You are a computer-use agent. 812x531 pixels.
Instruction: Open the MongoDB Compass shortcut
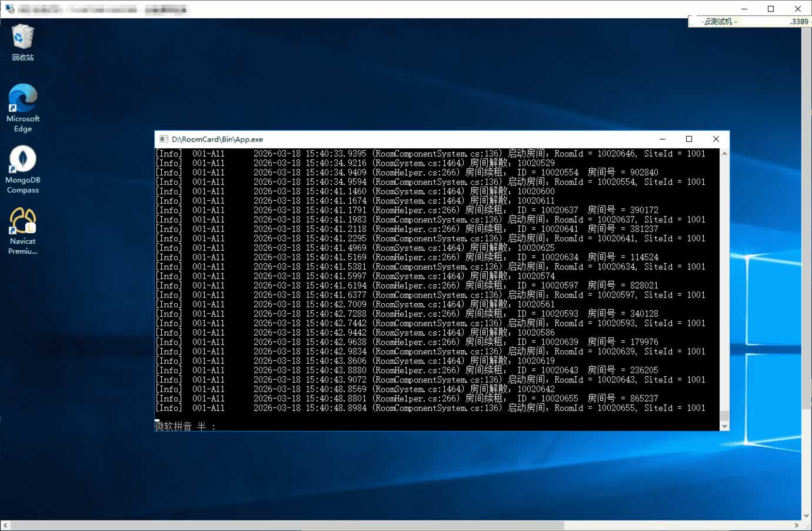(x=22, y=168)
